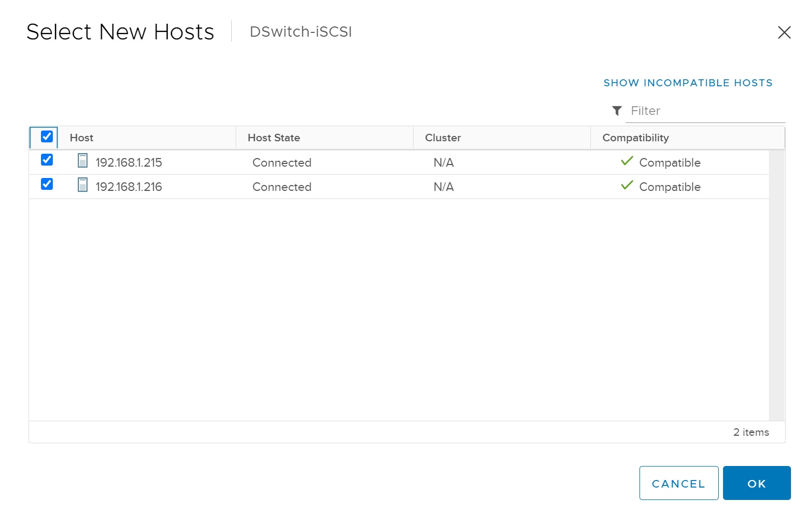Sort by the Host column header
This screenshot has width=812, height=521.
[x=81, y=138]
